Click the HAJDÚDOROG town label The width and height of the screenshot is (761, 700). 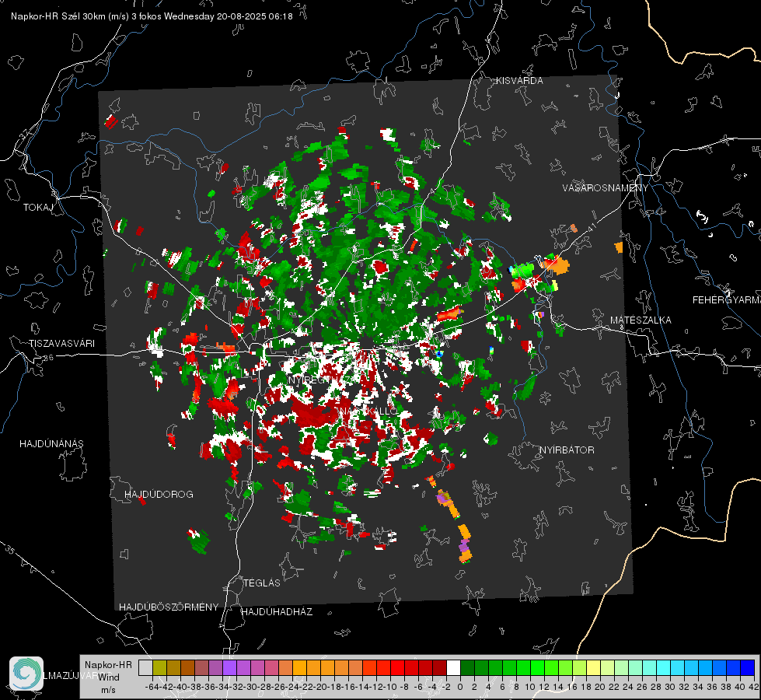click(159, 495)
